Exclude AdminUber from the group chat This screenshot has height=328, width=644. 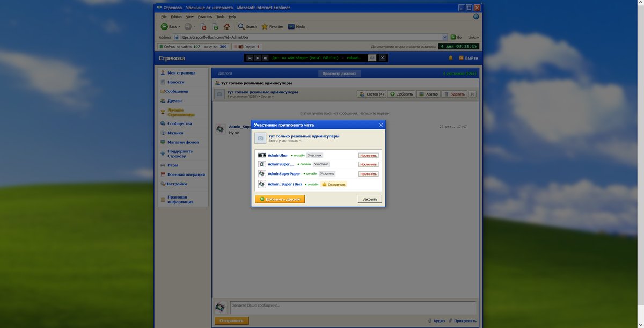point(369,156)
